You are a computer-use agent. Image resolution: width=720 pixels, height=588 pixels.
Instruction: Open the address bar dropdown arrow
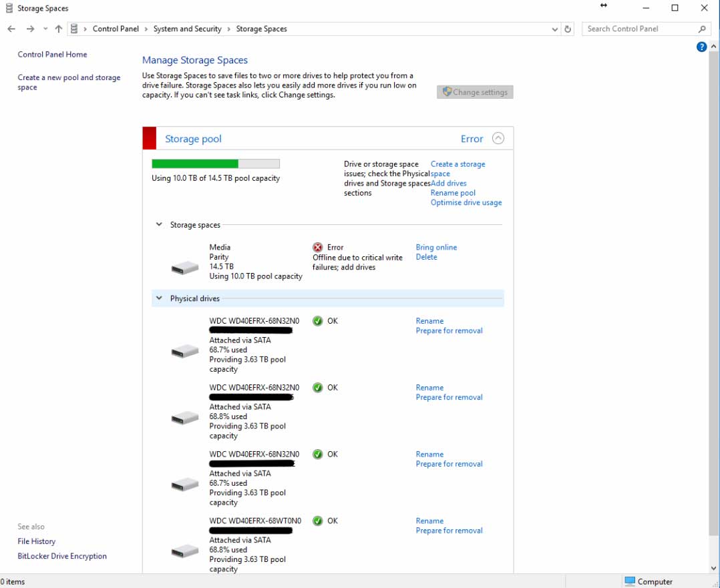click(554, 29)
